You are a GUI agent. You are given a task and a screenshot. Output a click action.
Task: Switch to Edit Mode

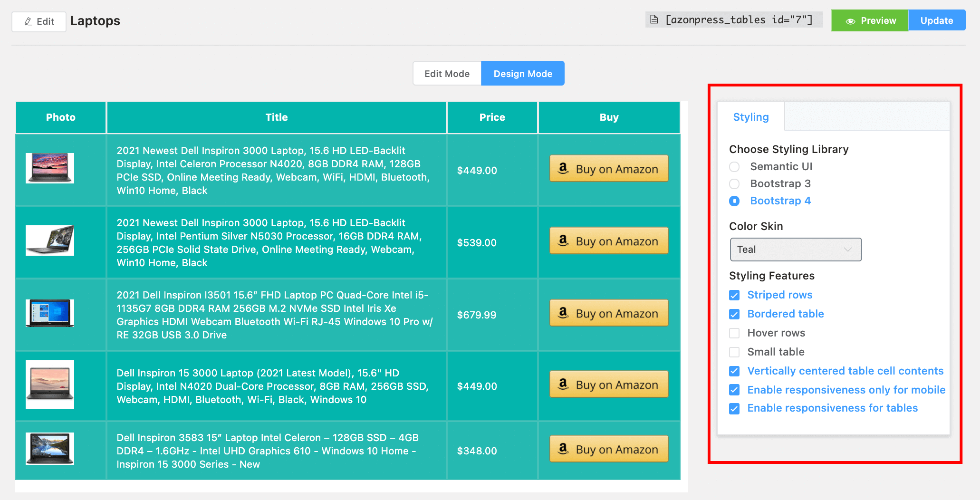447,74
